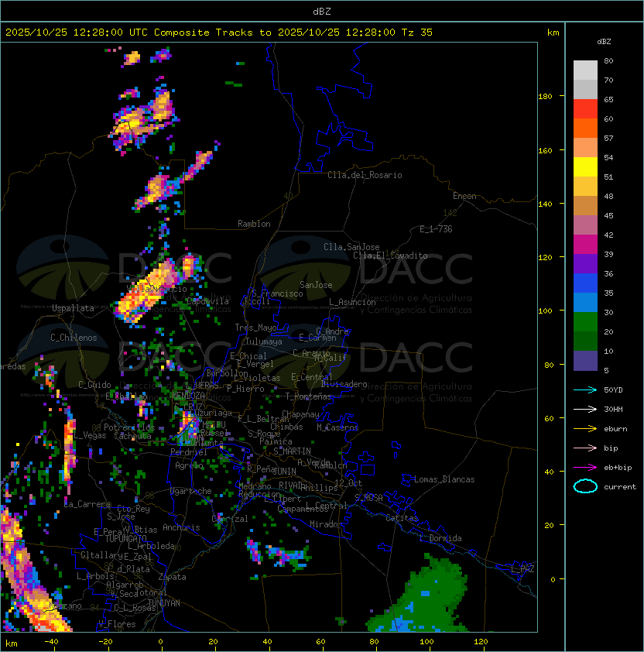Click the 'JUNIN' map label
Image resolution: width=644 pixels, height=652 pixels.
284,472
